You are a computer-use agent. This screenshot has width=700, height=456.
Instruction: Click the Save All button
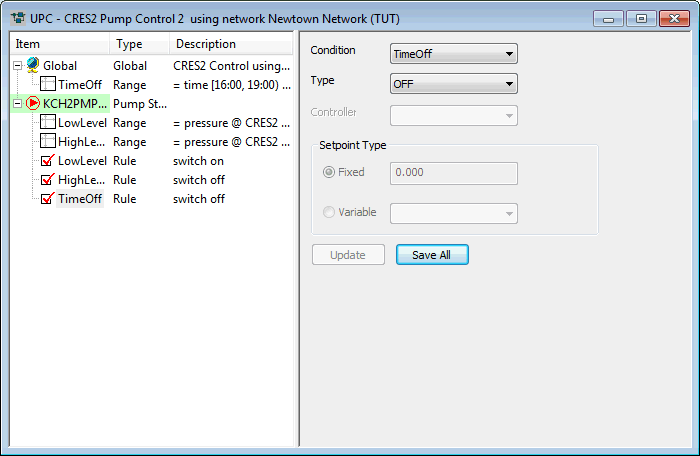[432, 255]
